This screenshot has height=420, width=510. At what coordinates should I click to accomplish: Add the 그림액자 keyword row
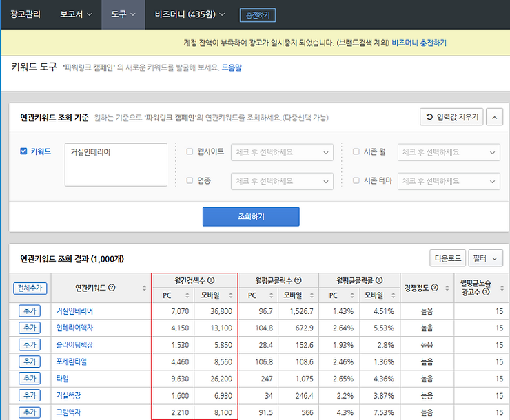pyautogui.click(x=30, y=412)
